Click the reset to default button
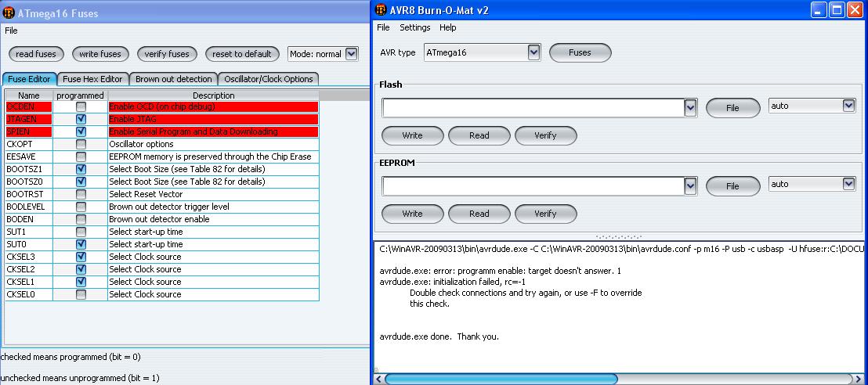The width and height of the screenshot is (868, 385). [x=242, y=54]
